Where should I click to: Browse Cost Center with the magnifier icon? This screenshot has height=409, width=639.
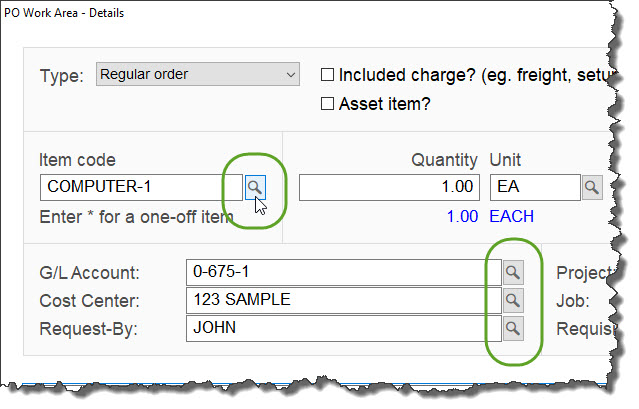(512, 299)
